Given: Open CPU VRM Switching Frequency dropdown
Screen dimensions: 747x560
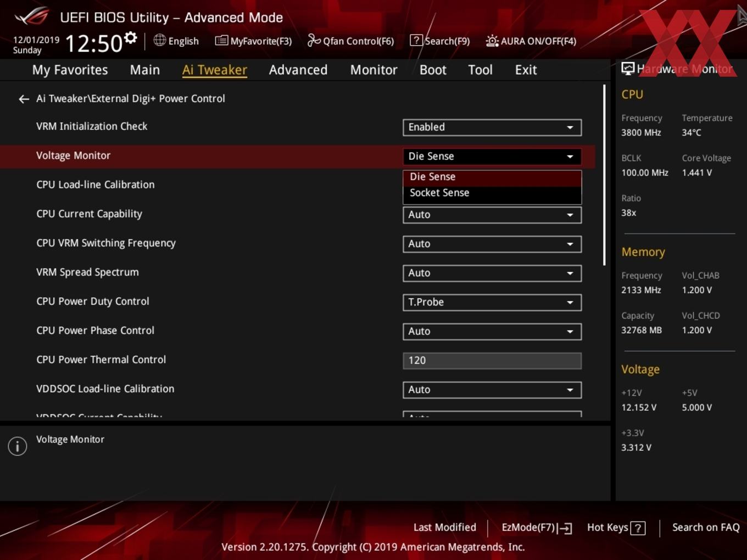Looking at the screenshot, I should tap(492, 244).
